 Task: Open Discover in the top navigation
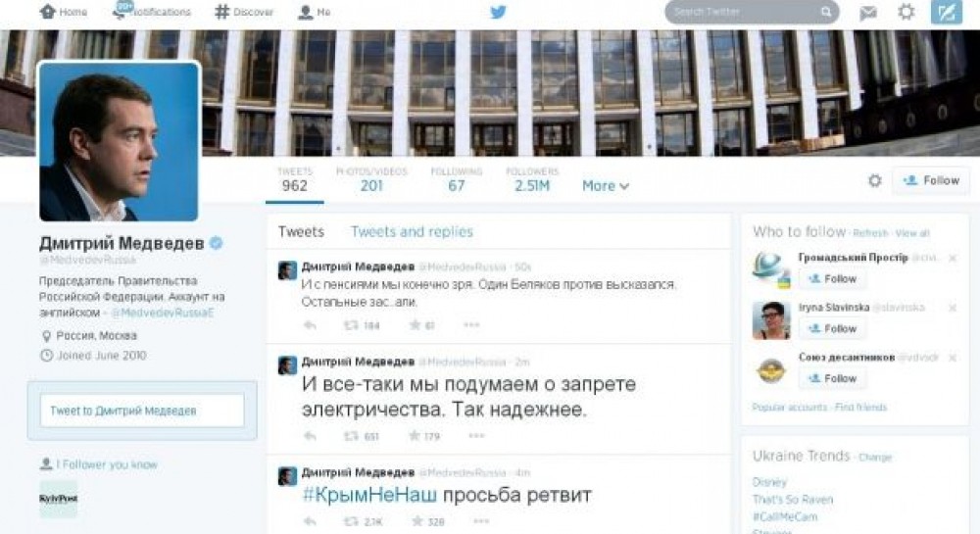[x=244, y=12]
